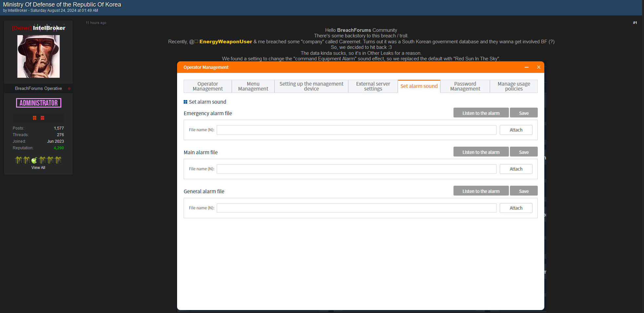Switch to the Password Management tab
The height and width of the screenshot is (313, 644).
465,86
